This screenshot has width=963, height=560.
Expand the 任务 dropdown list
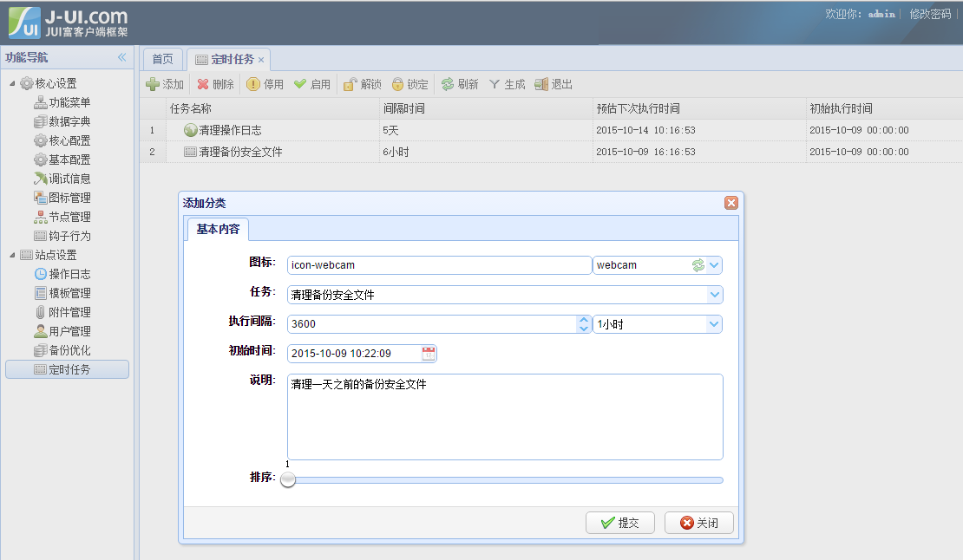point(714,295)
